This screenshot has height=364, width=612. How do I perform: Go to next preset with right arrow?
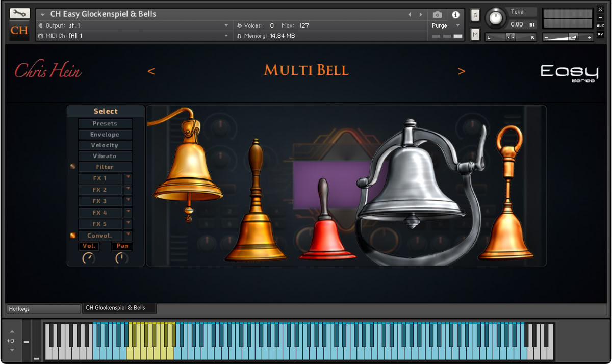(x=462, y=71)
